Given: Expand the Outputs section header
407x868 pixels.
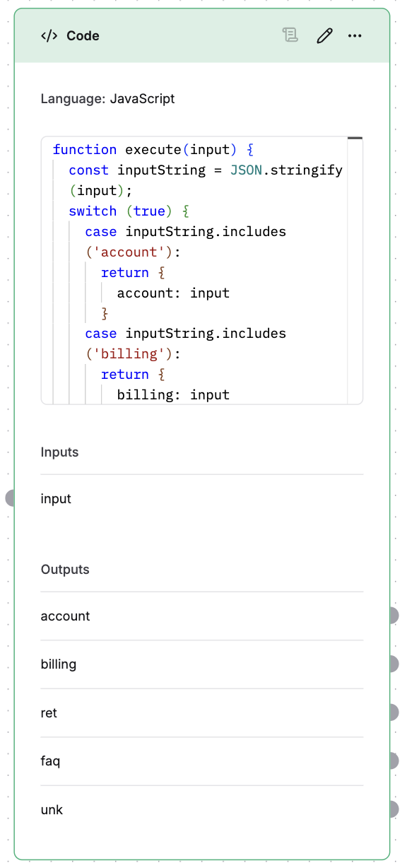Looking at the screenshot, I should tap(65, 569).
